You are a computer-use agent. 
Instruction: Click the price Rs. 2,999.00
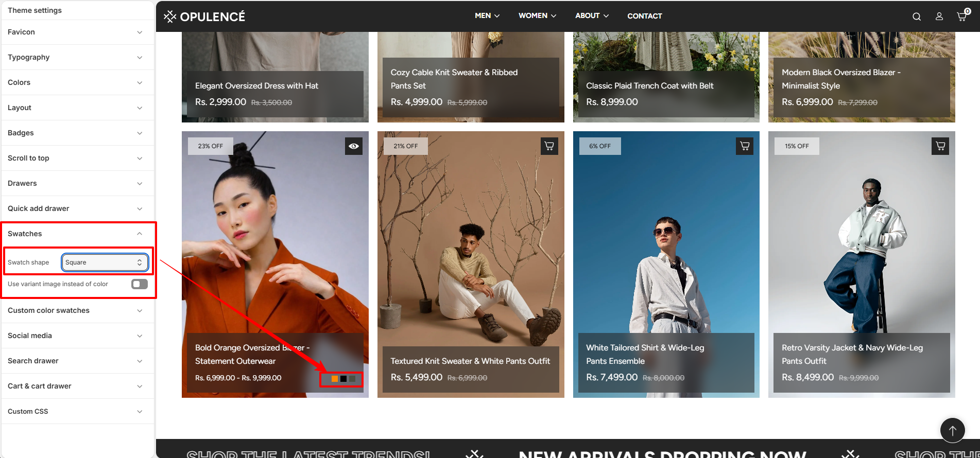(221, 102)
